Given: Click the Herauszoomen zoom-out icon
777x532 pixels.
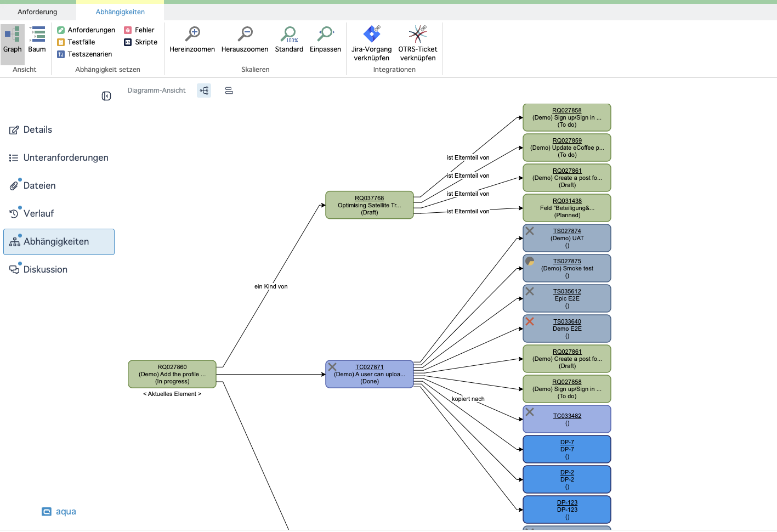Looking at the screenshot, I should tap(245, 35).
